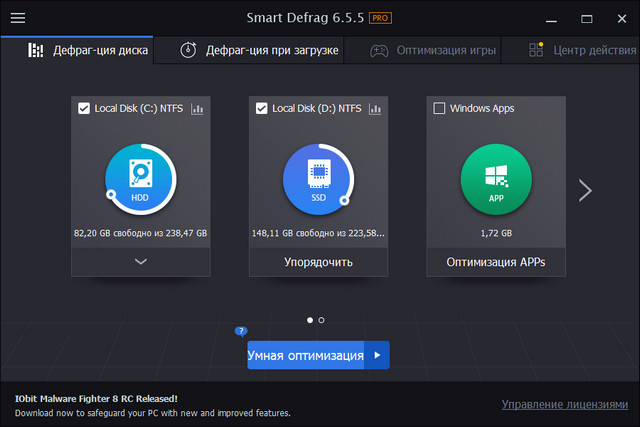640x427 pixels.
Task: Show next disks with right arrow
Action: point(586,190)
